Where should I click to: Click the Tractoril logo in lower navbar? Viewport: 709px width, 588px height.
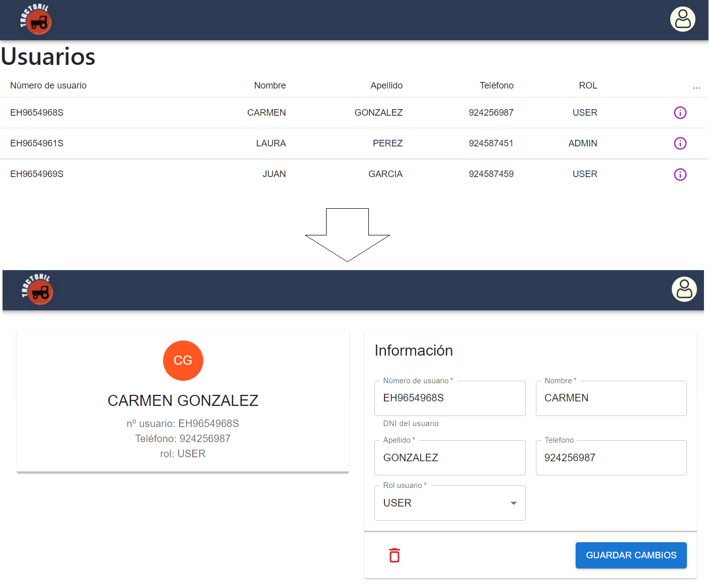coord(37,290)
